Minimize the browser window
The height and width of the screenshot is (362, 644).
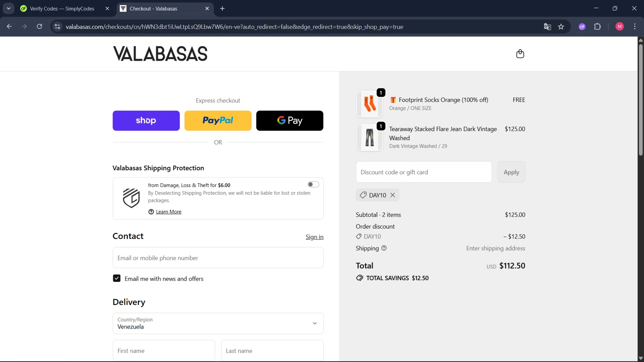[596, 8]
